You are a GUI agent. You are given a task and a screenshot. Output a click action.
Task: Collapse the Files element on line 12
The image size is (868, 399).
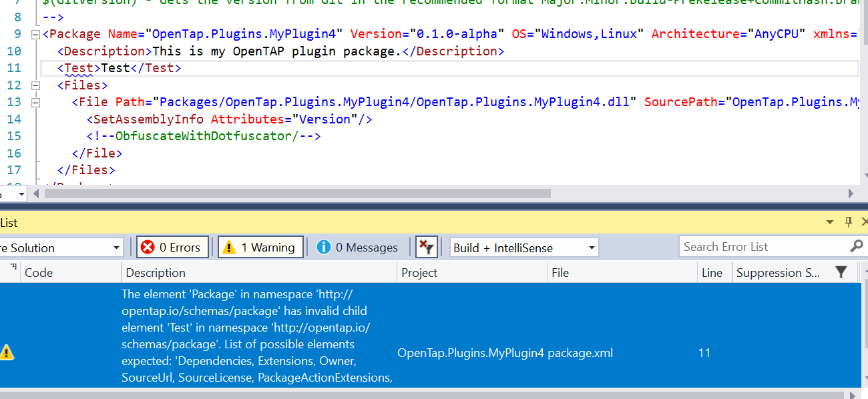point(35,85)
